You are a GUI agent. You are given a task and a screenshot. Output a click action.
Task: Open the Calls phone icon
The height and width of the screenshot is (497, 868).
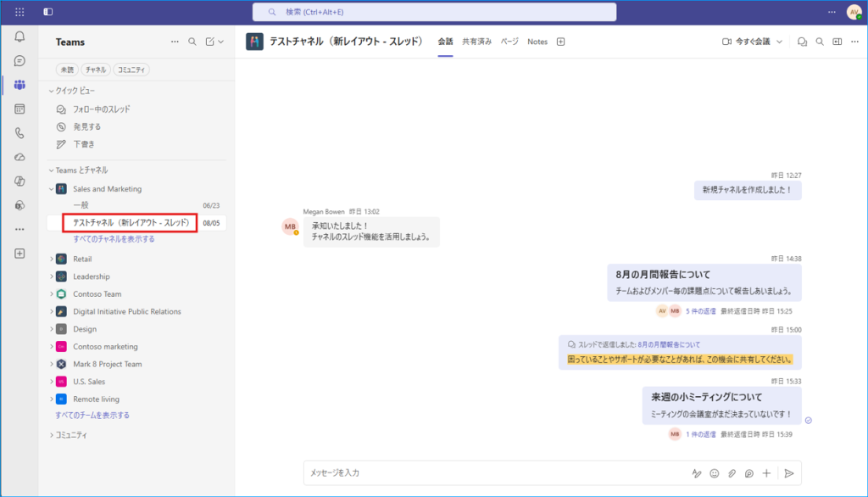click(x=19, y=133)
